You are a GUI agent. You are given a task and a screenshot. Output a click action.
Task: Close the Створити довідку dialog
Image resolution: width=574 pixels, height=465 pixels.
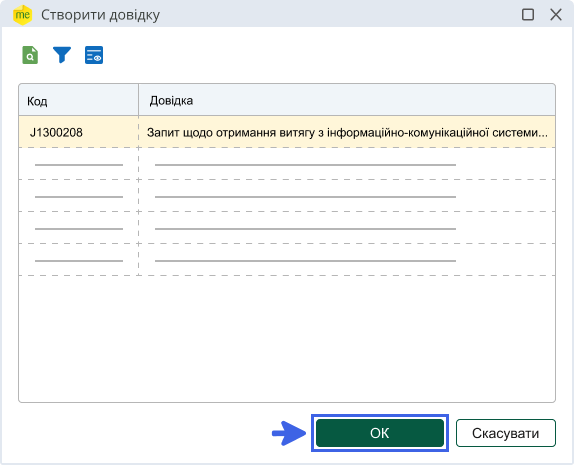[x=556, y=15]
